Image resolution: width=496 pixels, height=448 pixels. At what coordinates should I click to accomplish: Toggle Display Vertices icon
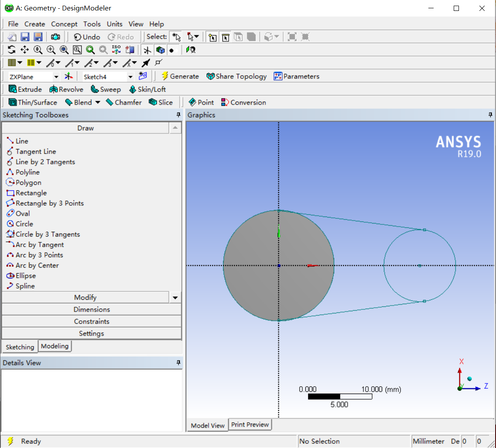(158, 63)
